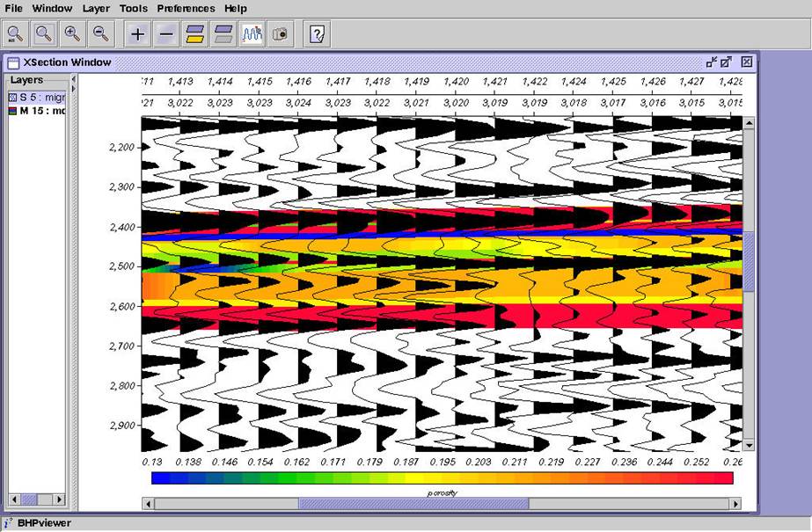812x532 pixels.
Task: Click the 2,900 depth axis label
Action: tap(121, 426)
